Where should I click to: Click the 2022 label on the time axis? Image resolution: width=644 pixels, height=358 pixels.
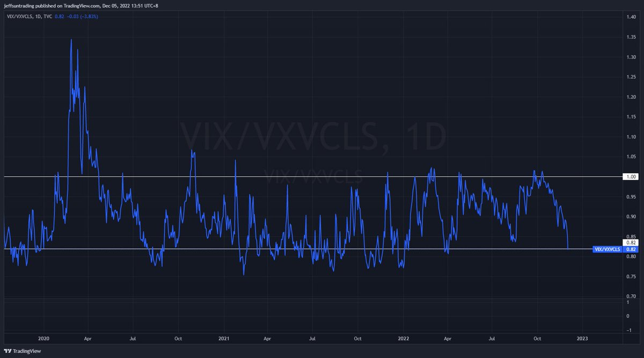coord(403,339)
